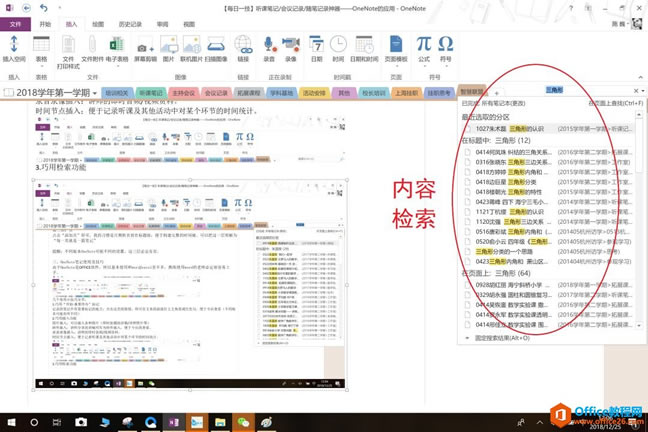Open WeChat from the Windows taskbar
The height and width of the screenshot is (432, 648).
click(243, 422)
